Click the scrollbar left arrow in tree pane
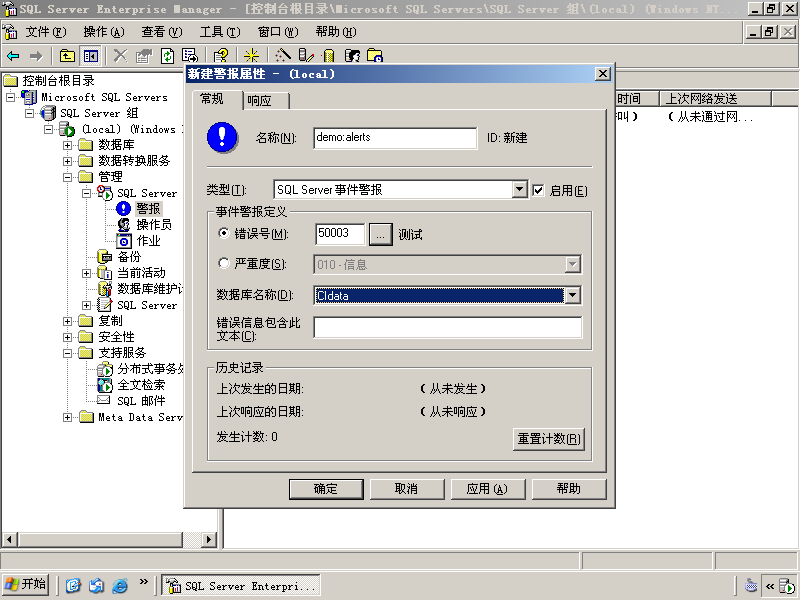This screenshot has width=800, height=600. pos(10,539)
